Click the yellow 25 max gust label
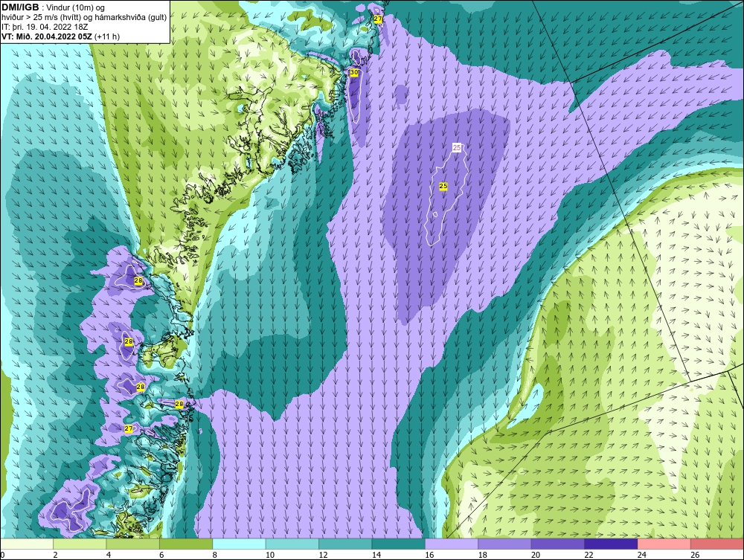 click(443, 187)
